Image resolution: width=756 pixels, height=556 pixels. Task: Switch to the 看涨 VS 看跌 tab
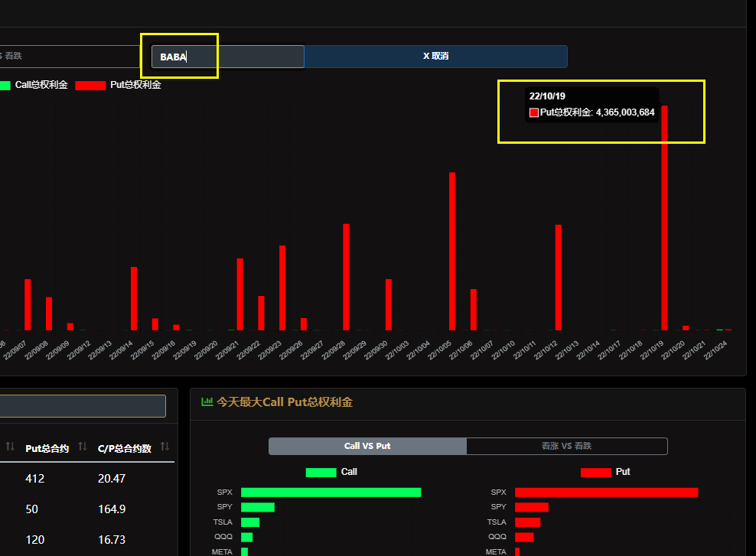click(x=566, y=446)
